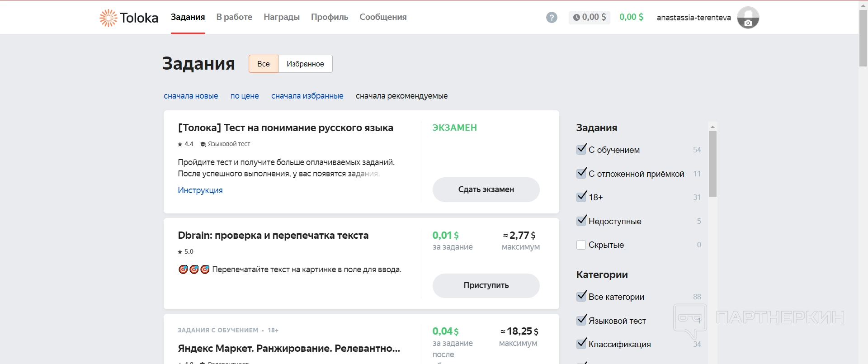The height and width of the screenshot is (364, 868).
Task: Click the star rating 4.4 icon
Action: 180,144
